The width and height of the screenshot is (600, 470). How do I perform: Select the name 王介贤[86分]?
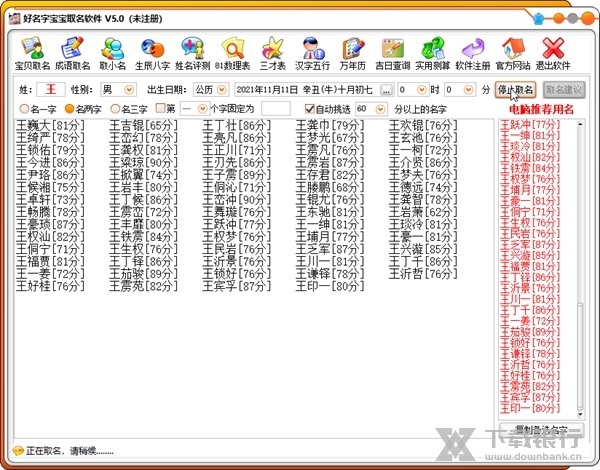click(x=423, y=162)
